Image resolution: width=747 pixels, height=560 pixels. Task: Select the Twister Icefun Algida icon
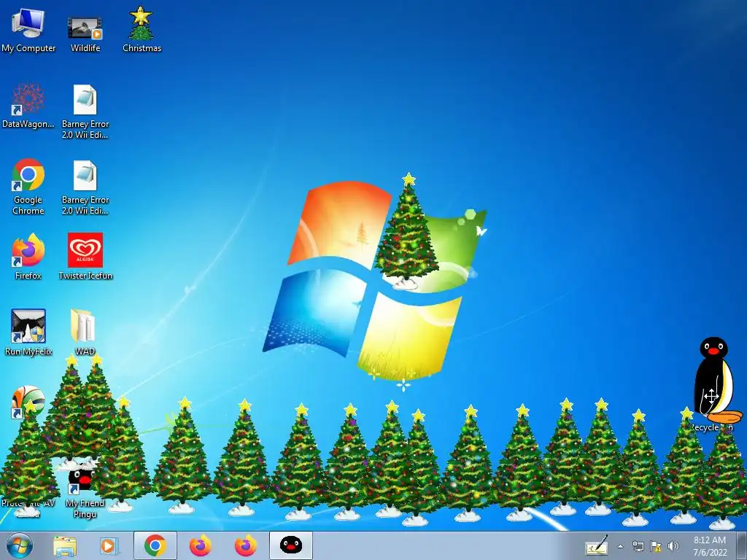(x=85, y=257)
